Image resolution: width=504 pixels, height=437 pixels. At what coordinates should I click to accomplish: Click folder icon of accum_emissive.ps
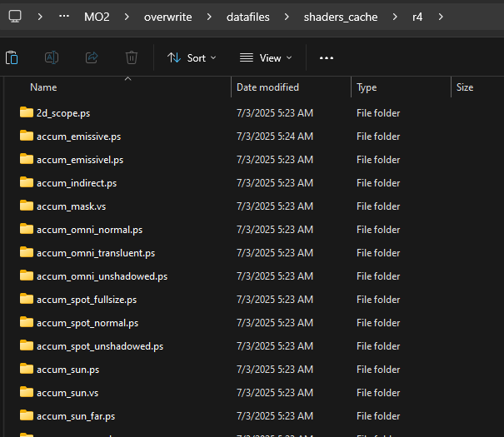[x=27, y=136]
